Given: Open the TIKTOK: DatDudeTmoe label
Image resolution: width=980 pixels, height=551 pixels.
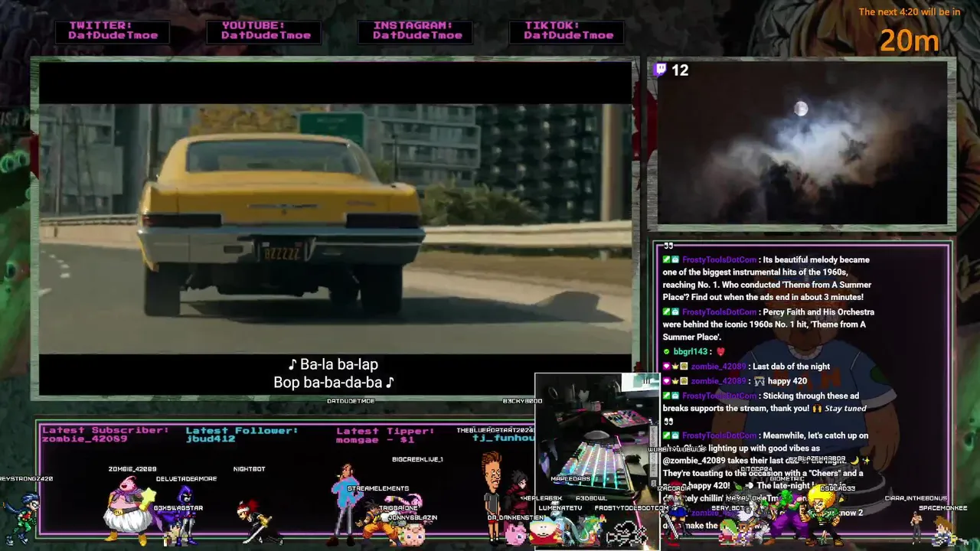Looking at the screenshot, I should click(568, 31).
